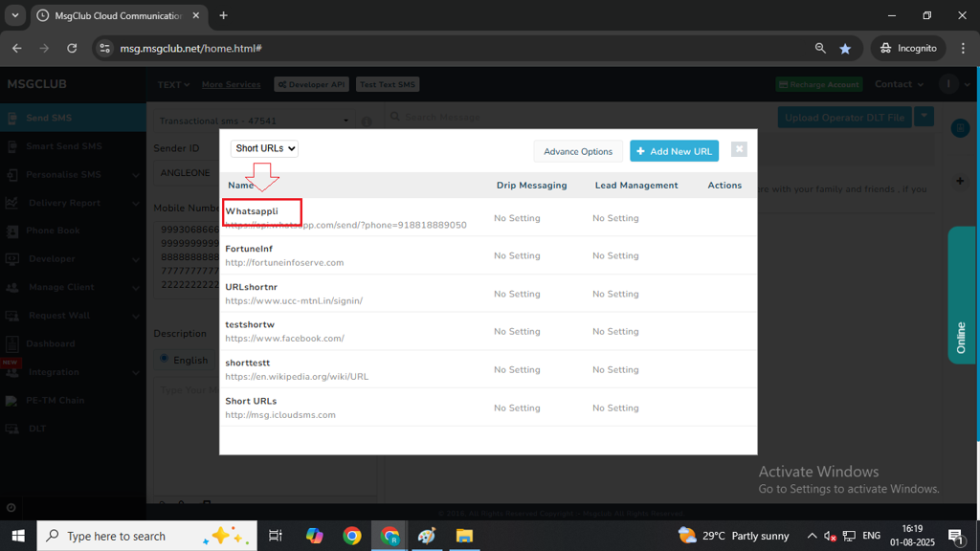Click Recharge Account button
The height and width of the screenshot is (551, 980).
point(819,84)
